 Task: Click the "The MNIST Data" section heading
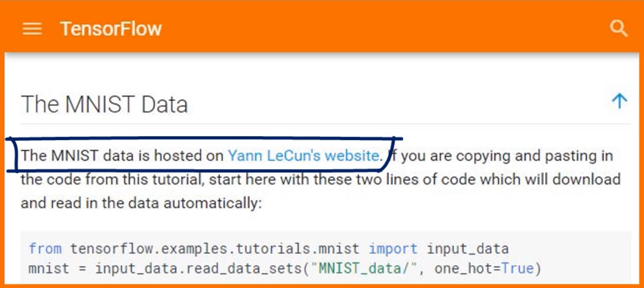click(104, 104)
